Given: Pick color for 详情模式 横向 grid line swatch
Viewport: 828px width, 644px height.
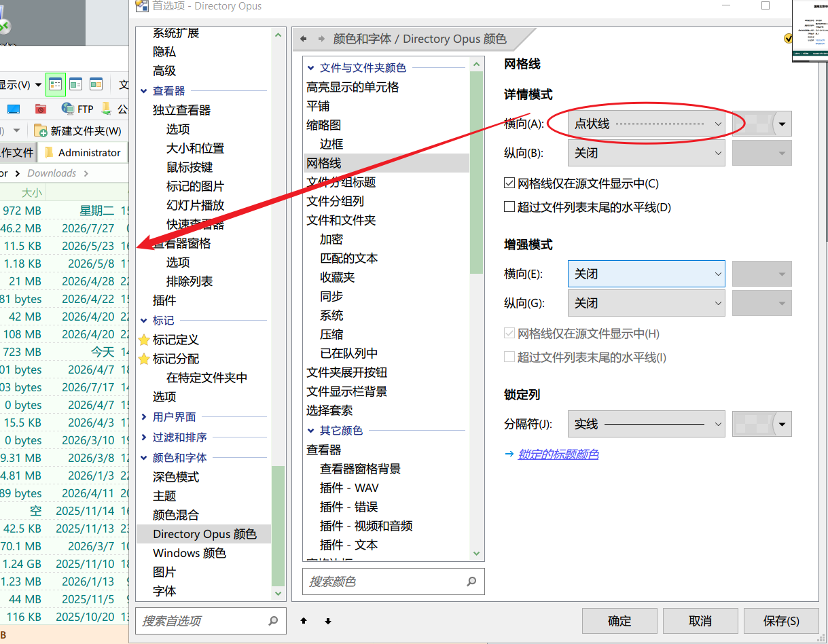Looking at the screenshot, I should tap(762, 124).
